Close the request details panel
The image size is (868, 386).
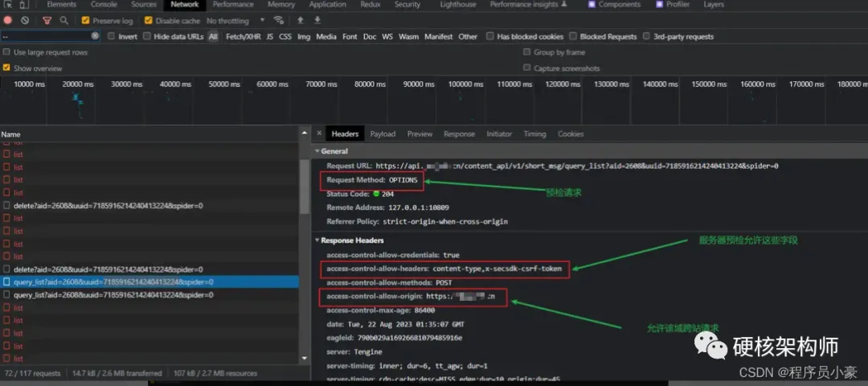coord(319,133)
